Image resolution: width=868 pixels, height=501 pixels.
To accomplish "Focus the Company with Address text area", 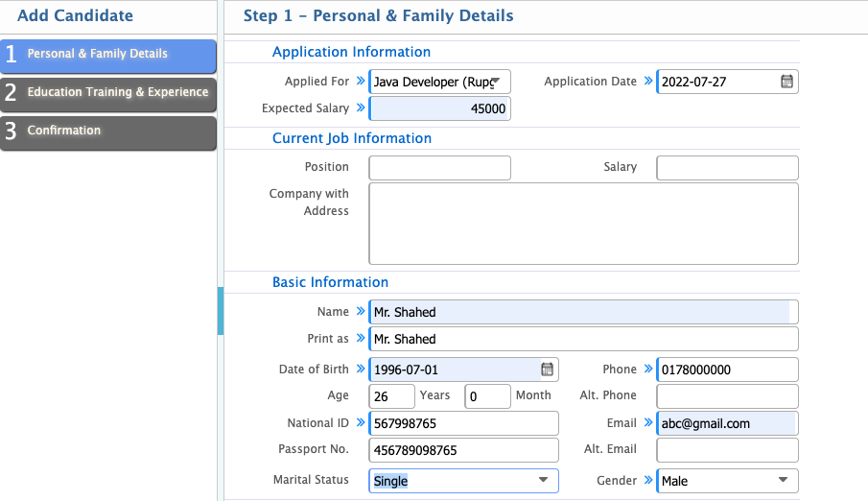I will point(583,224).
